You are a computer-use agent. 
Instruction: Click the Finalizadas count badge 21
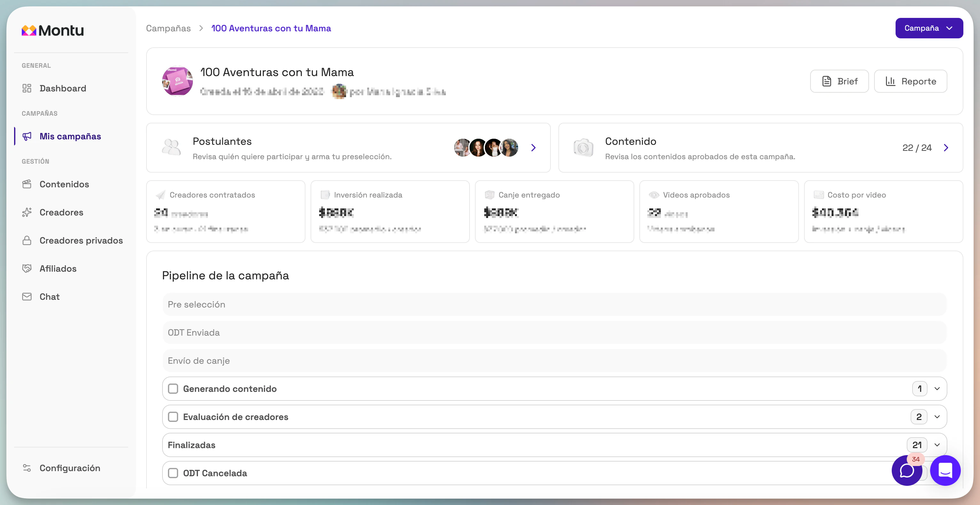coord(917,445)
